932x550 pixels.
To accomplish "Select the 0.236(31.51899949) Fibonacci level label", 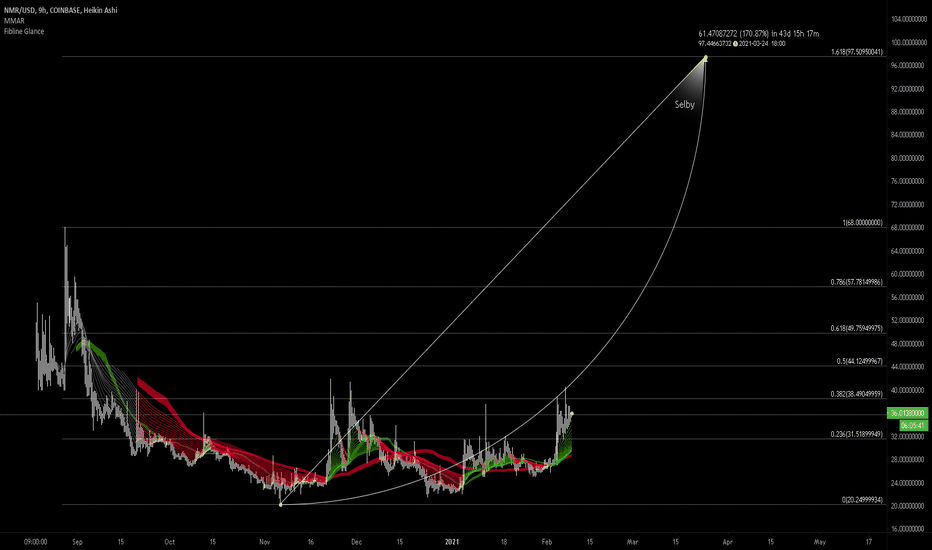I will (857, 434).
